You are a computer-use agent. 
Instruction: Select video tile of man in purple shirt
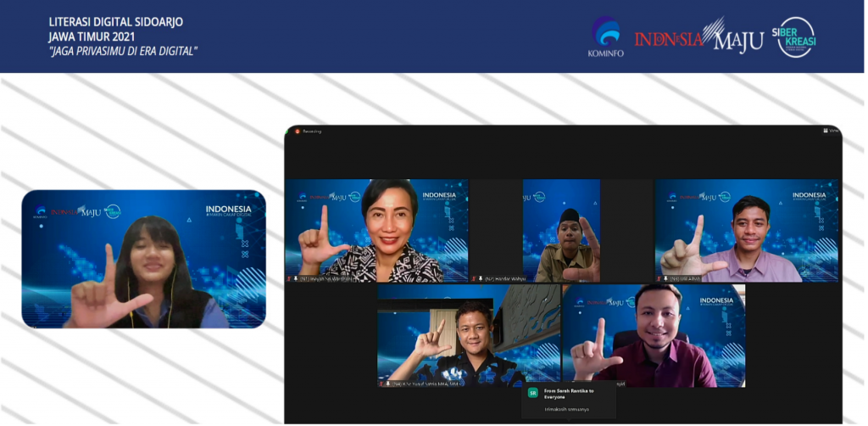(746, 230)
